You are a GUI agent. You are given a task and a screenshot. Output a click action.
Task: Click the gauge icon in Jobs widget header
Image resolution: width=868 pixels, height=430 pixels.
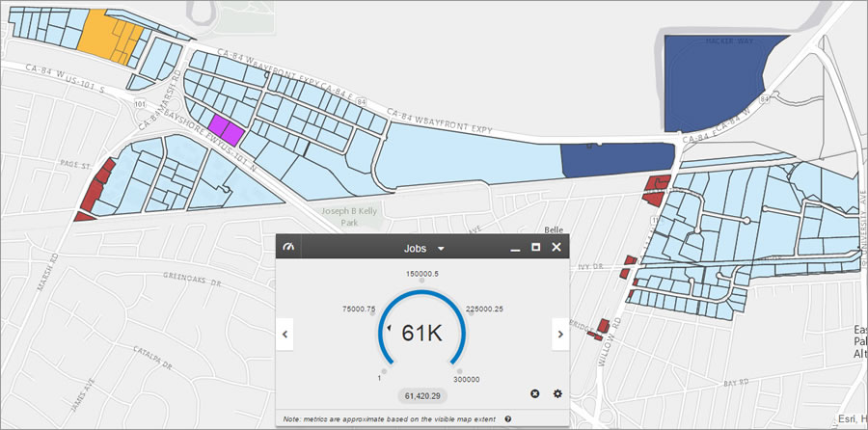pyautogui.click(x=288, y=248)
